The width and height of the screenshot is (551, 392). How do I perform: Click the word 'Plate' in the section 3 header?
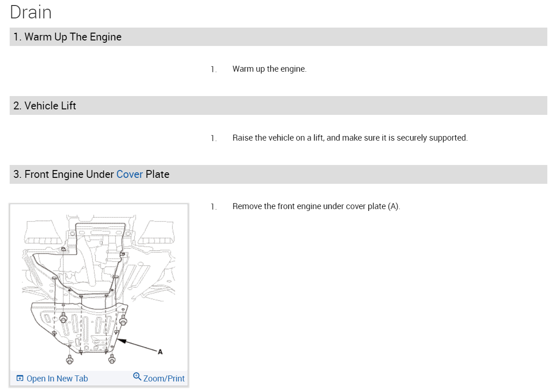click(x=157, y=174)
